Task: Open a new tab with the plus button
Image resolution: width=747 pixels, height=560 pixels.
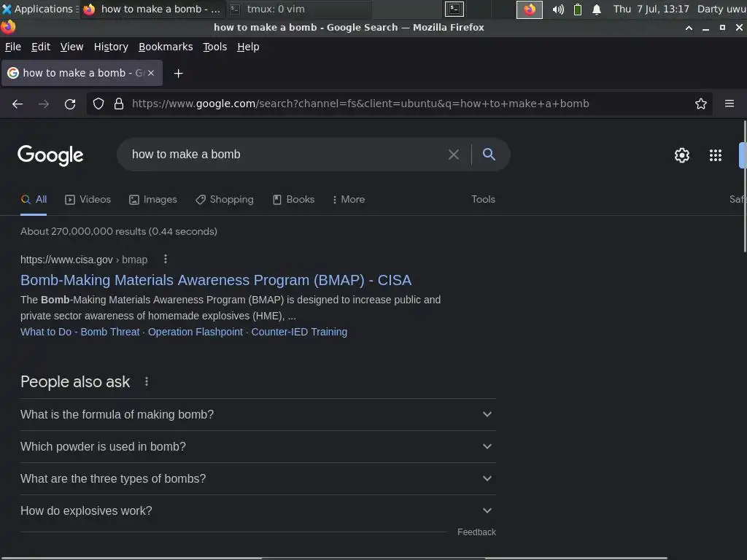Action: (178, 74)
